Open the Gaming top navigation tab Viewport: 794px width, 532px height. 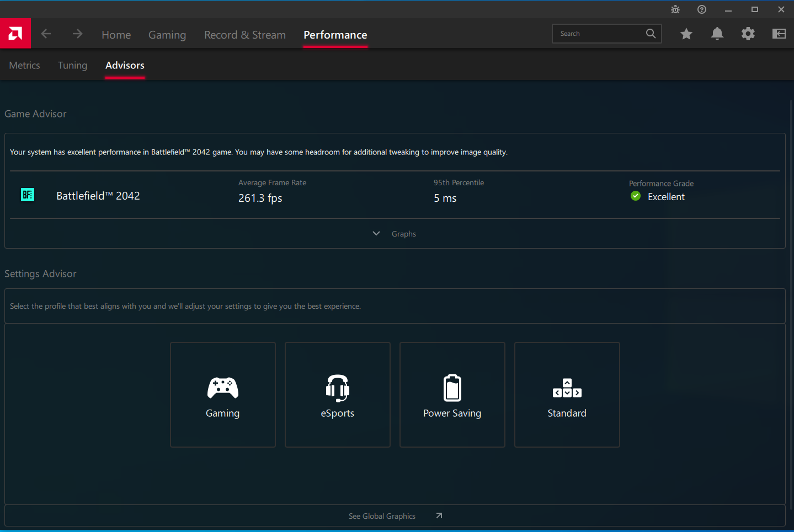pyautogui.click(x=167, y=35)
